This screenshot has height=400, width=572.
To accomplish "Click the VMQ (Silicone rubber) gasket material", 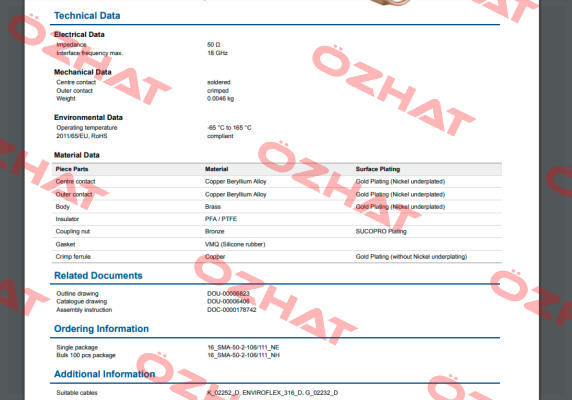I will 235,244.
